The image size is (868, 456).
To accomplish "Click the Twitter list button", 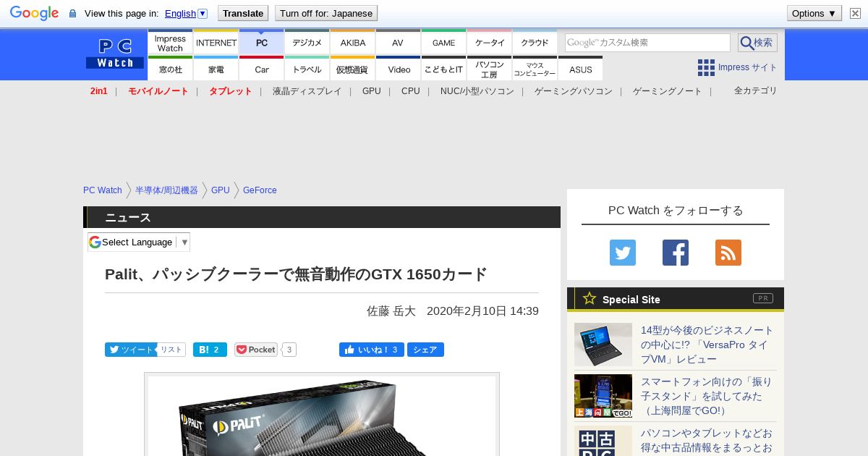I will (x=171, y=350).
